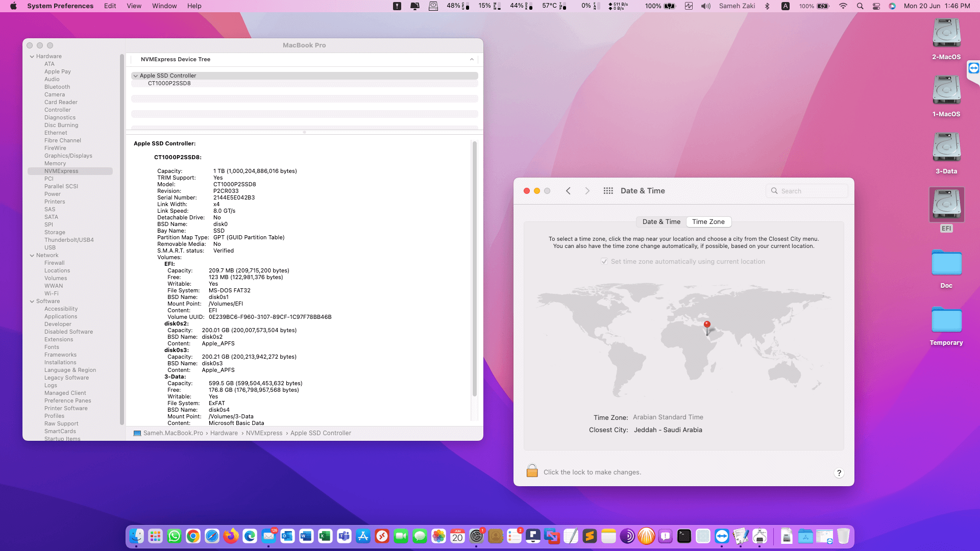Open Microsoft Edge from the Dock

click(x=250, y=536)
